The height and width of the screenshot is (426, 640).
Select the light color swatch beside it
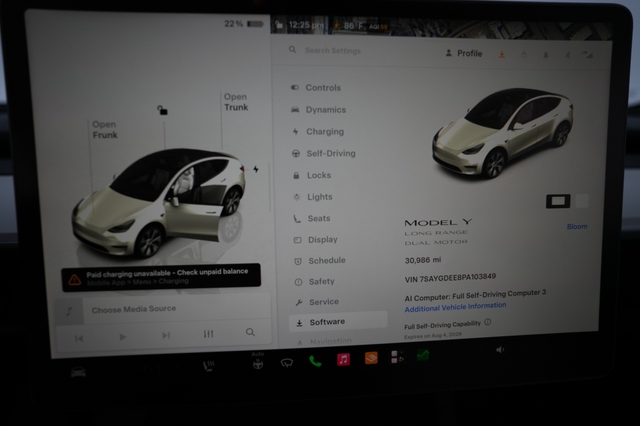point(582,200)
